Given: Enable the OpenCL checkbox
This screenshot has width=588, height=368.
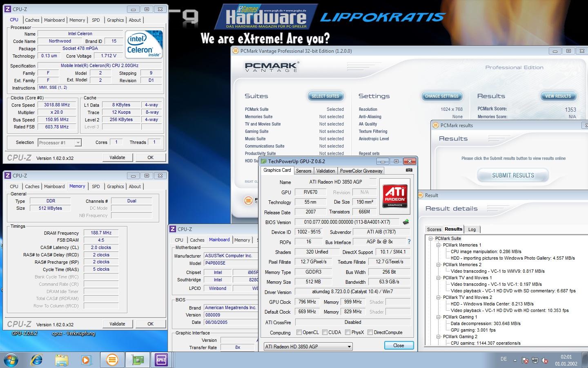Looking at the screenshot, I should click(x=299, y=332).
